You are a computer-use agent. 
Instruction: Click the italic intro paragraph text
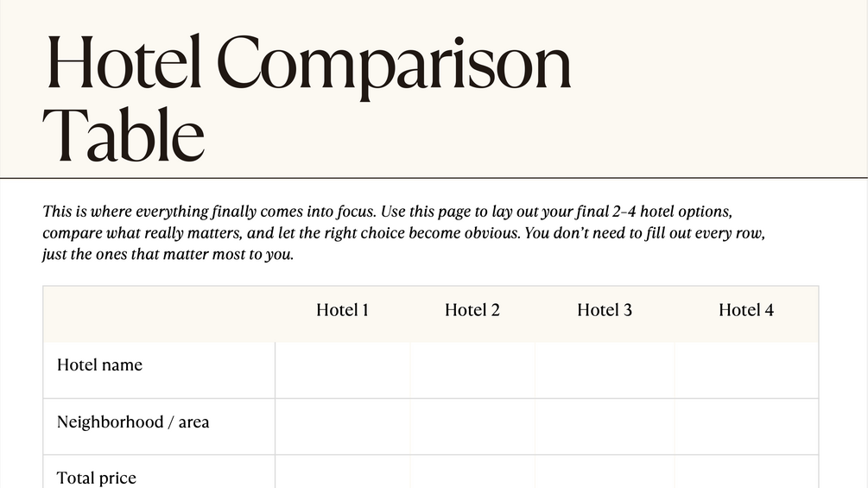click(x=404, y=233)
